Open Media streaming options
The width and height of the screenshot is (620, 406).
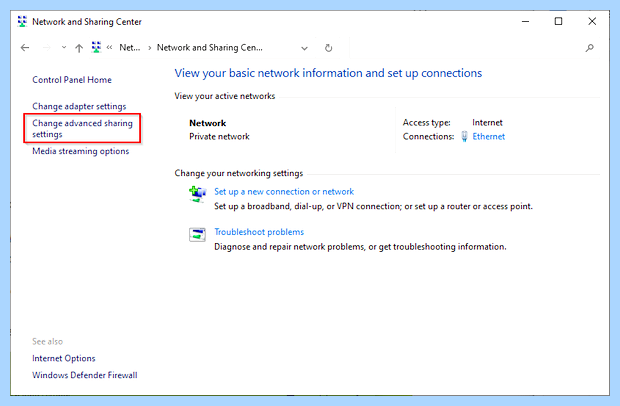pos(81,151)
